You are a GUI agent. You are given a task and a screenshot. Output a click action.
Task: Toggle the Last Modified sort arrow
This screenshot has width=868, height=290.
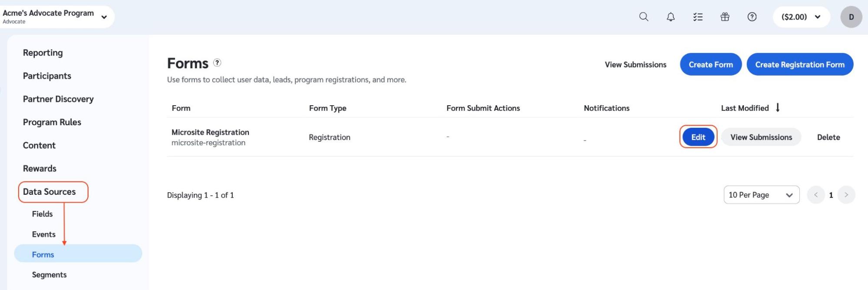[x=778, y=107]
